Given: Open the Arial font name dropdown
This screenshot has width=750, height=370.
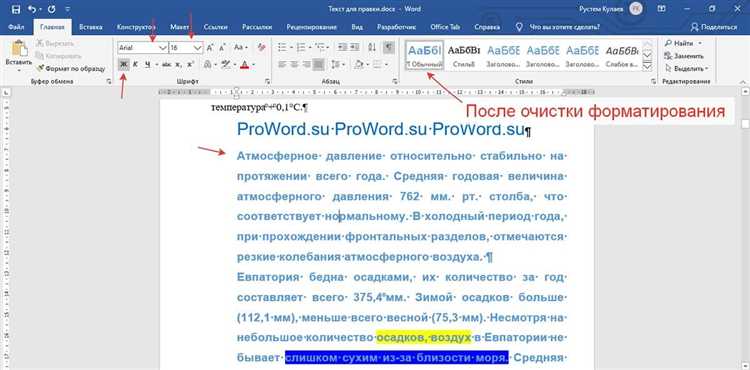Looking at the screenshot, I should [162, 48].
